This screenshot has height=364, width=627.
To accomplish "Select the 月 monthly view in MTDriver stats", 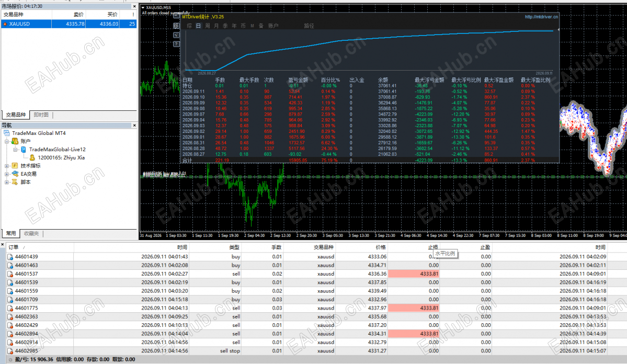I will click(x=216, y=26).
